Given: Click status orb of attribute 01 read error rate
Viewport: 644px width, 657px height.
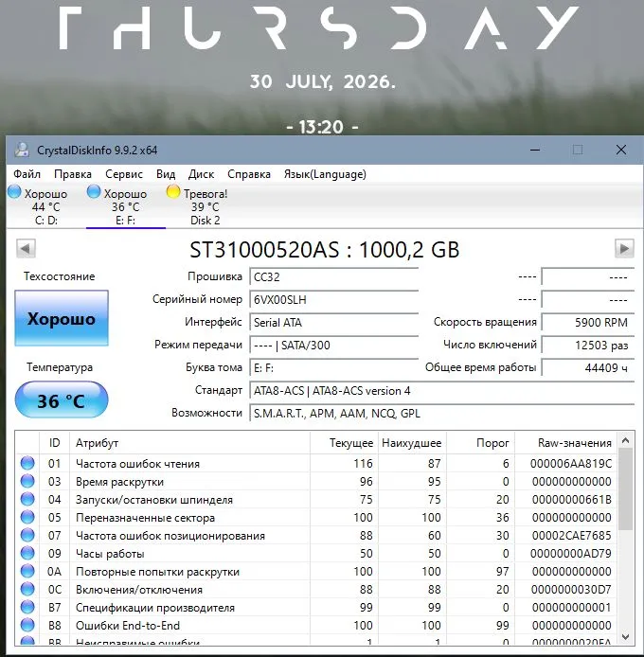Looking at the screenshot, I should point(27,464).
